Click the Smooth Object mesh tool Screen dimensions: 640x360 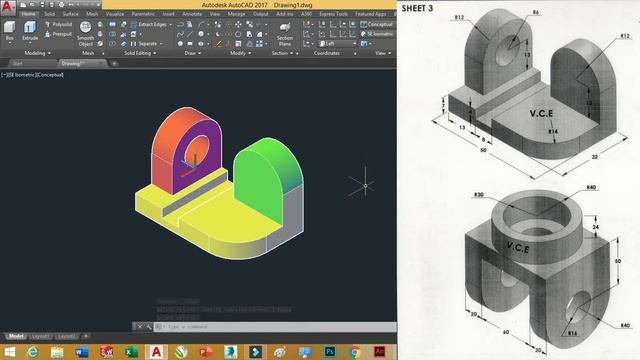[x=85, y=33]
